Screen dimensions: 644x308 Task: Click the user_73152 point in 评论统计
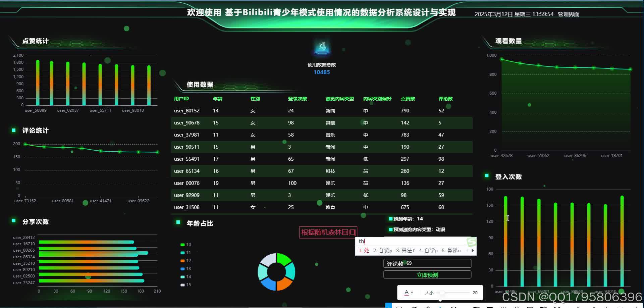point(25,144)
